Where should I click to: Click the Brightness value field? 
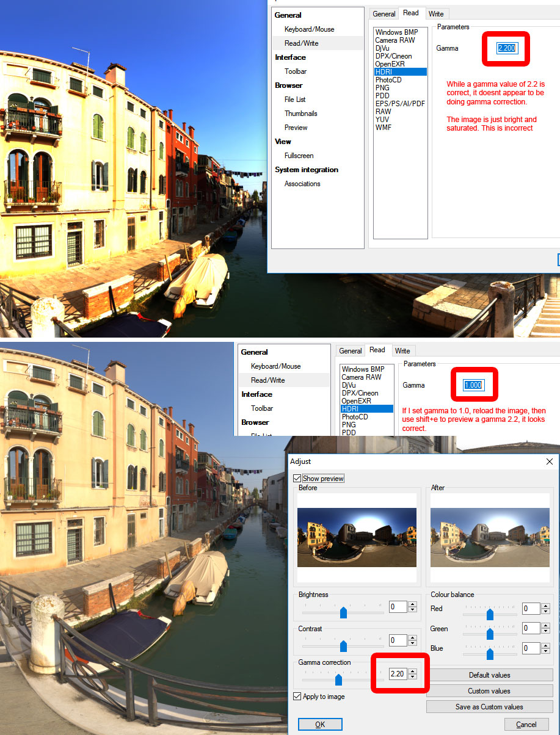click(x=398, y=607)
